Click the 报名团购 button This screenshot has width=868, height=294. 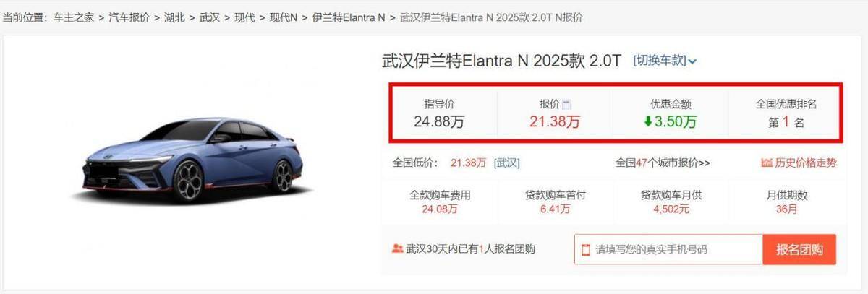(x=799, y=249)
